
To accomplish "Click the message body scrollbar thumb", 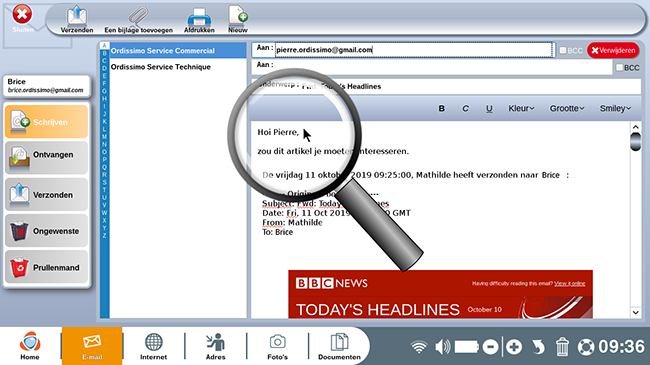I will [x=635, y=141].
